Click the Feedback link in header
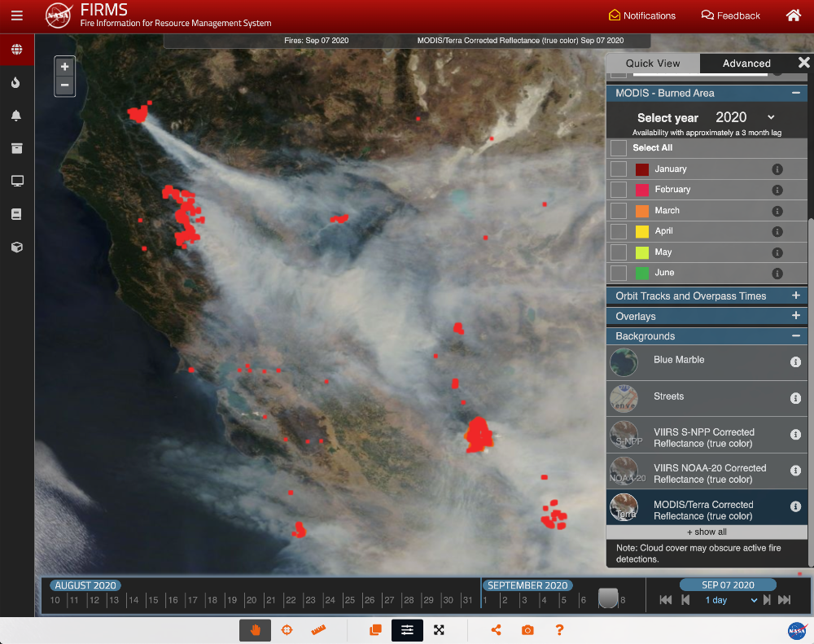814x644 pixels. click(x=730, y=15)
